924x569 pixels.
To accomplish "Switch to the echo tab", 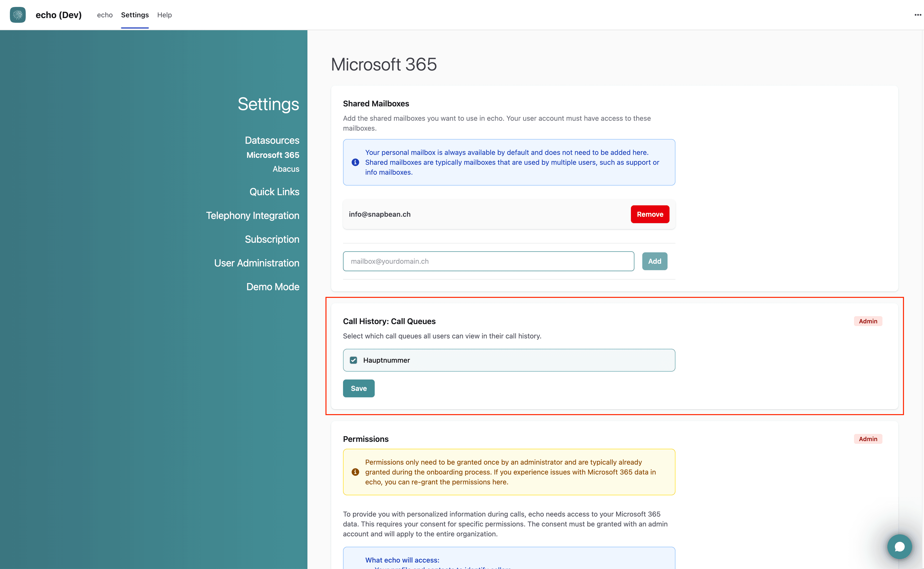I will pos(105,15).
